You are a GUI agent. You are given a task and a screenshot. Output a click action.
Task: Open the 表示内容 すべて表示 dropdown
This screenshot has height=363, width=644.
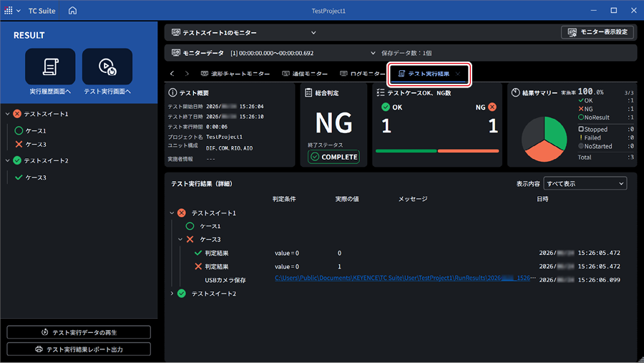[585, 183]
